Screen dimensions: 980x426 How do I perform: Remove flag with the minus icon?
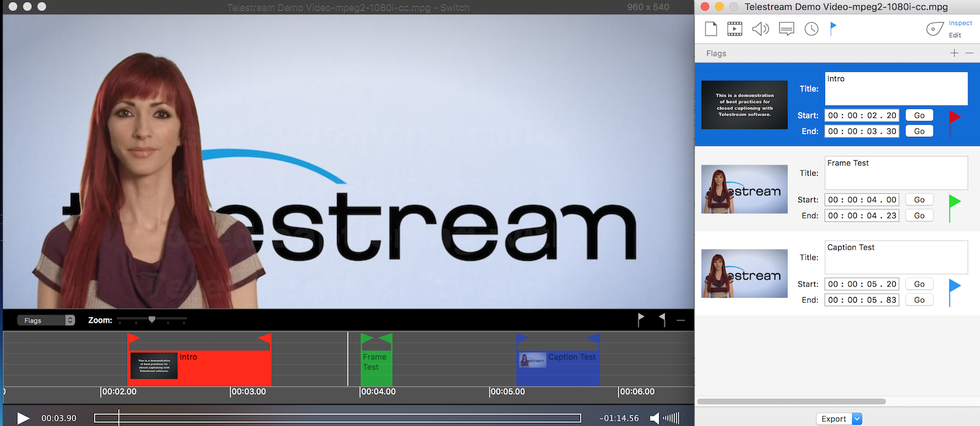(970, 53)
